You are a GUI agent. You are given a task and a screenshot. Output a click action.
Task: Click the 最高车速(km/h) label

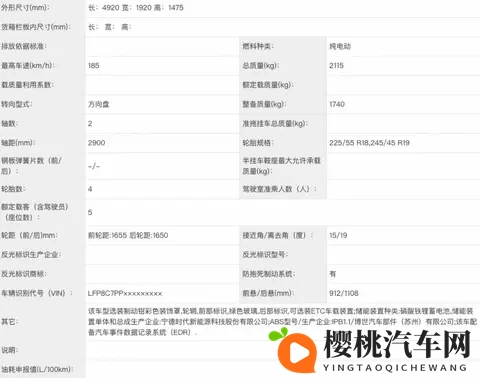28,66
